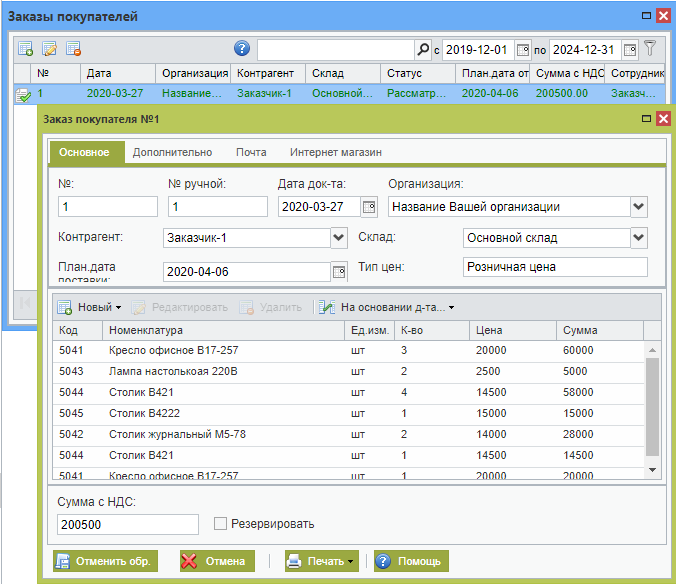Image resolution: width=676 pixels, height=584 pixels.
Task: Switch to the Дополнительно tab
Action: (172, 152)
